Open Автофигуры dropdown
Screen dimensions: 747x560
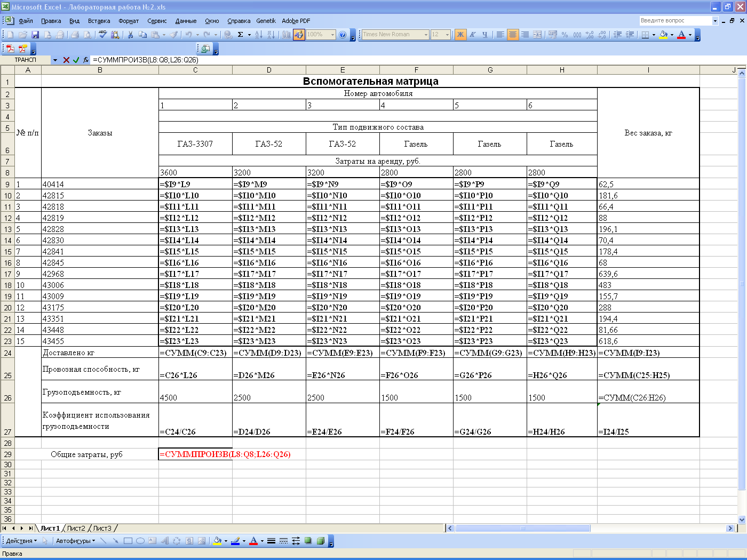(75, 541)
